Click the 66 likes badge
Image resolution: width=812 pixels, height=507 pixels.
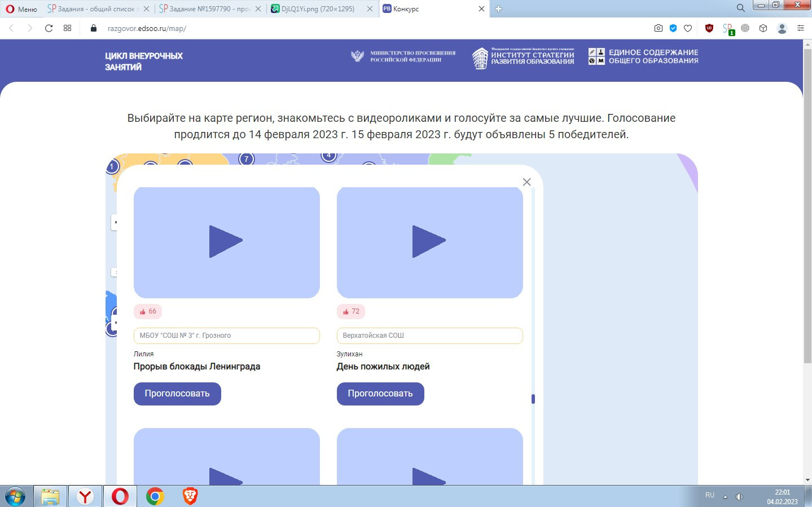pos(148,311)
